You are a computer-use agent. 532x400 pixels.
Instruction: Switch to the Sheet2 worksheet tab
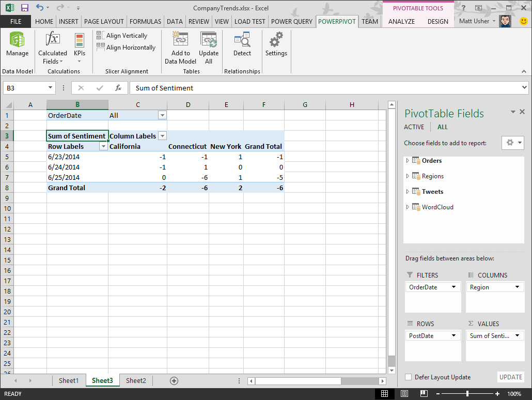coord(136,381)
